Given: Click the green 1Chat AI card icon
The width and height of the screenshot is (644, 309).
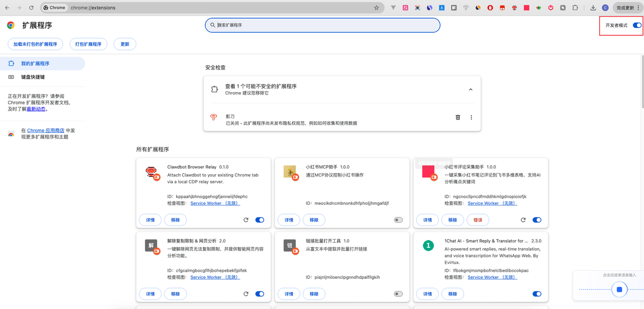Looking at the screenshot, I should point(428,246).
